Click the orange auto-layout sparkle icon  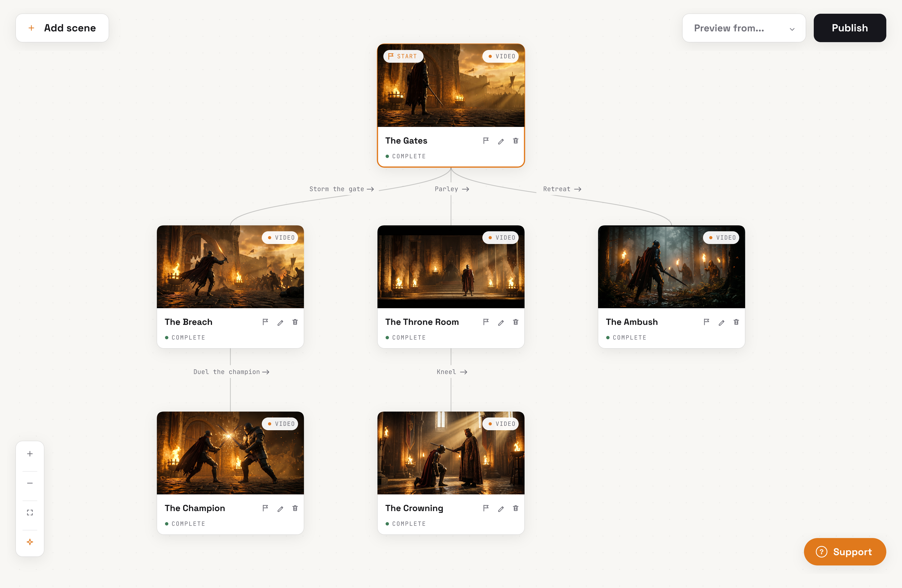(x=30, y=542)
